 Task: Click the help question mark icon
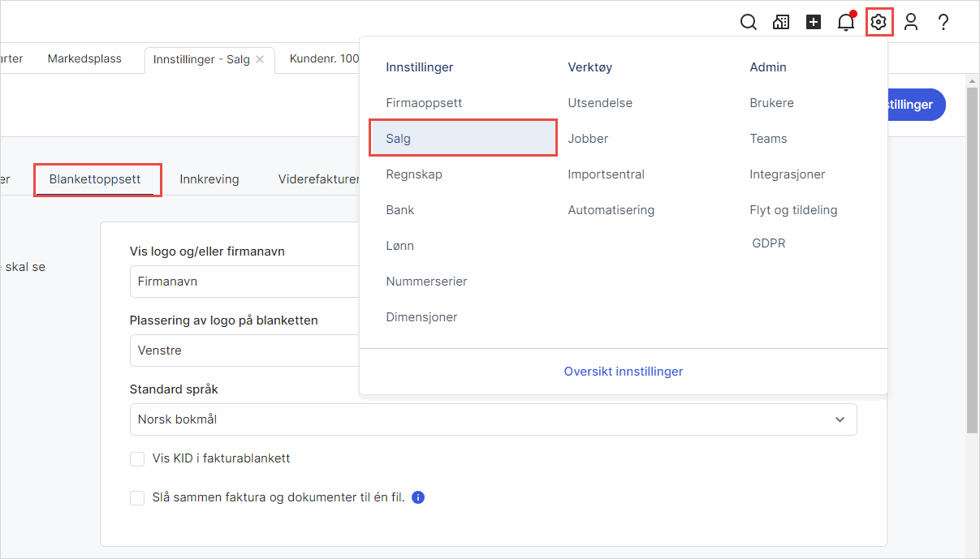click(943, 23)
